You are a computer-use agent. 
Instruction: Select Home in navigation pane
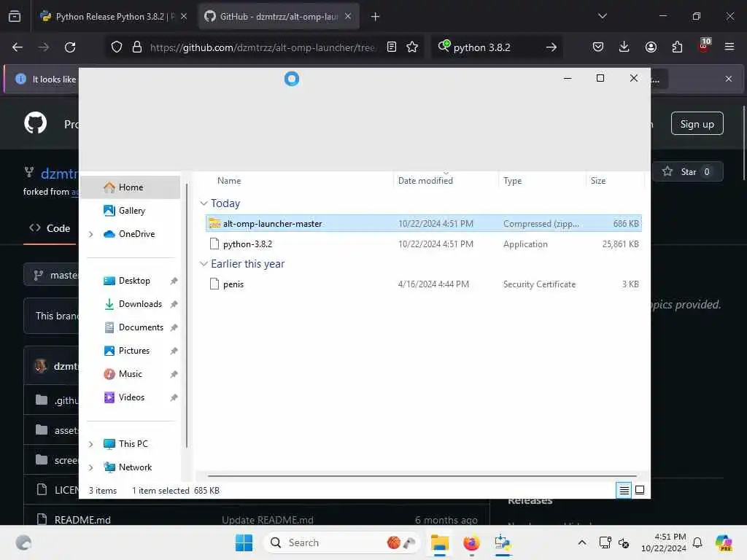[130, 187]
